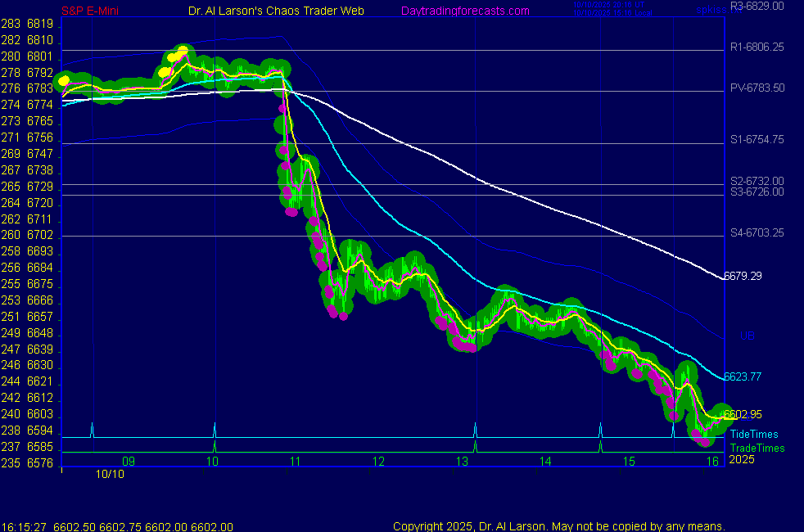Viewport: 804px width, 532px height.
Task: Click the 6801 price on left axis
Action: click(x=40, y=56)
